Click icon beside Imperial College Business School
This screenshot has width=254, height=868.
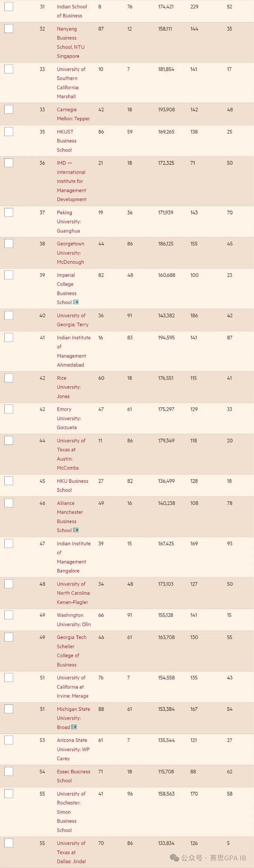76,302
